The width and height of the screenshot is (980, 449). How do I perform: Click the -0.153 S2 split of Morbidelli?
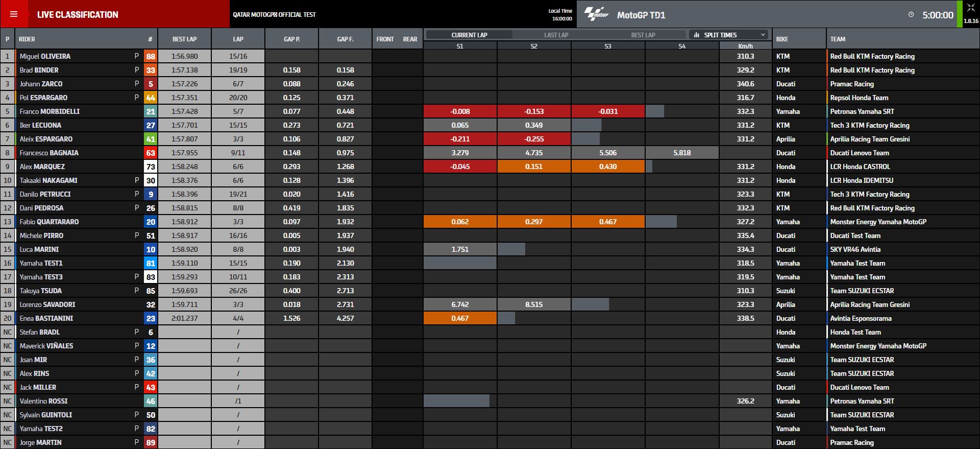[534, 111]
